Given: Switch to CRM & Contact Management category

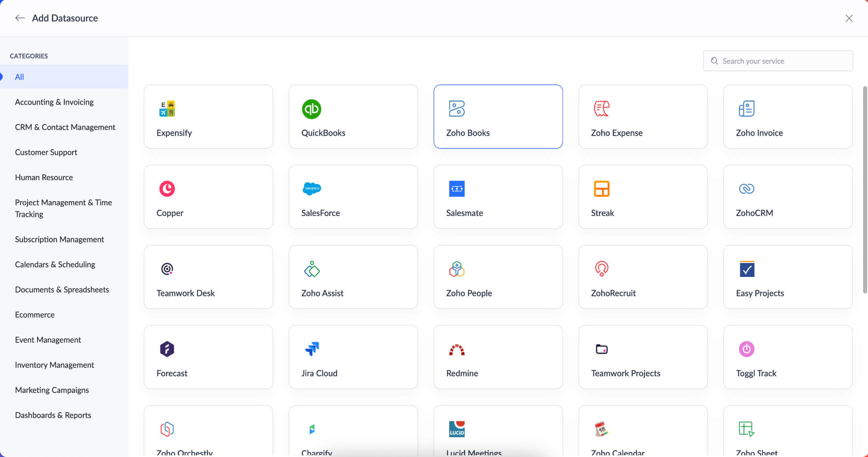Looking at the screenshot, I should click(65, 127).
